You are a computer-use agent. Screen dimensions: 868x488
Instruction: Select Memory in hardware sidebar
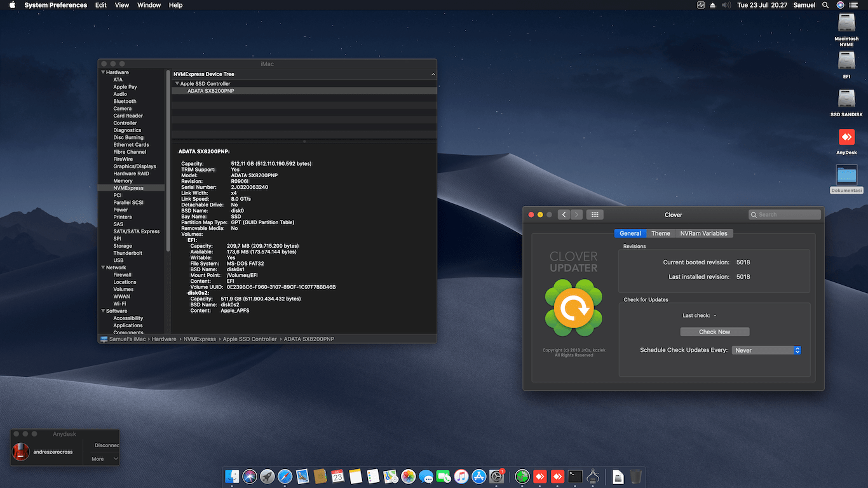(123, 181)
